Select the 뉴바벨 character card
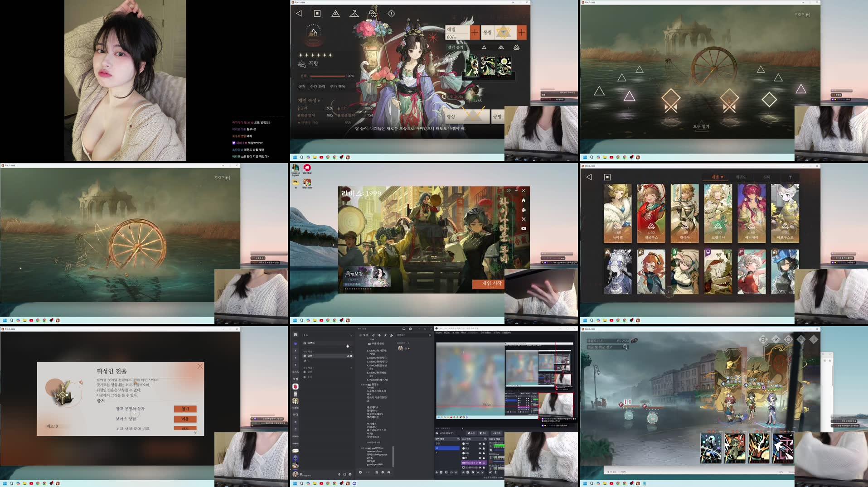This screenshot has height=487, width=868. pyautogui.click(x=617, y=213)
